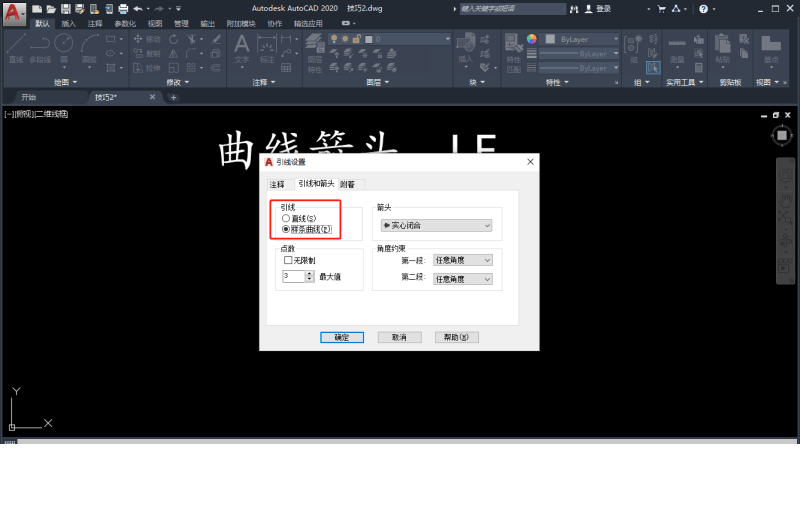Expand the 修改 panel

pyautogui.click(x=178, y=82)
